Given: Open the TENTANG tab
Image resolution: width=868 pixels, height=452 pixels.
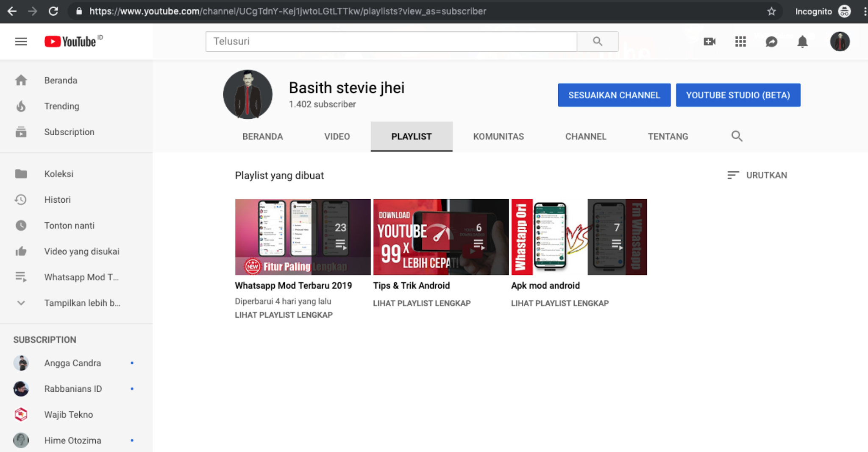Looking at the screenshot, I should click(x=668, y=137).
